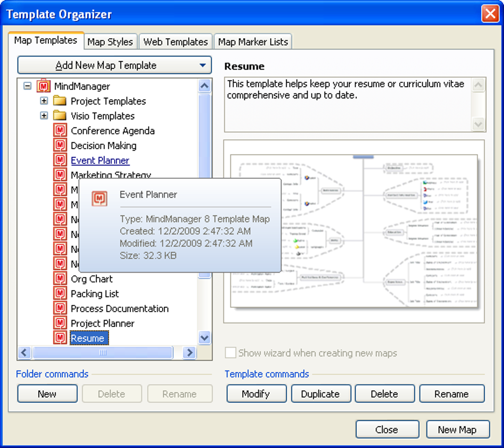Enable Show wizard when creating new maps
Viewport: 504px width, 448px height.
[x=230, y=353]
